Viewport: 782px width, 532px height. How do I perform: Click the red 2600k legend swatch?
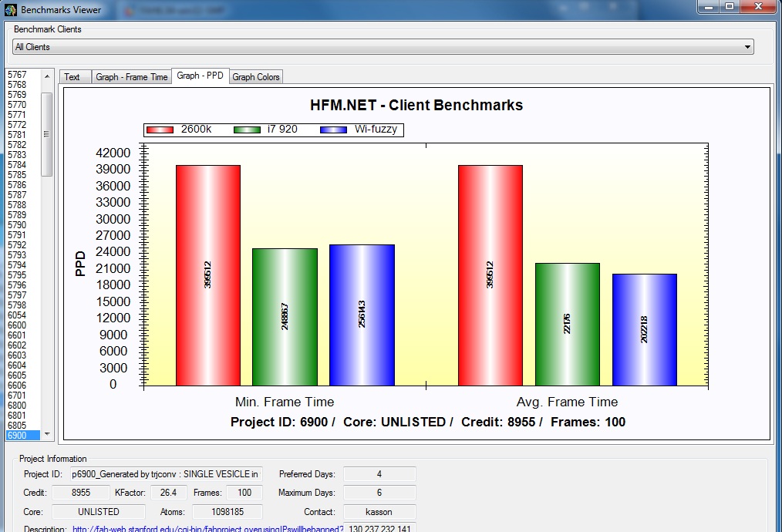tap(162, 130)
